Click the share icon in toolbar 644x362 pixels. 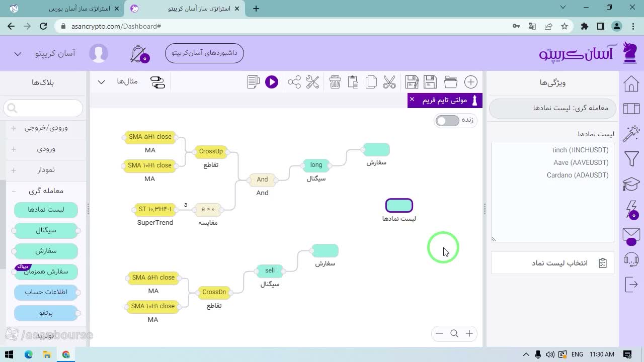294,82
